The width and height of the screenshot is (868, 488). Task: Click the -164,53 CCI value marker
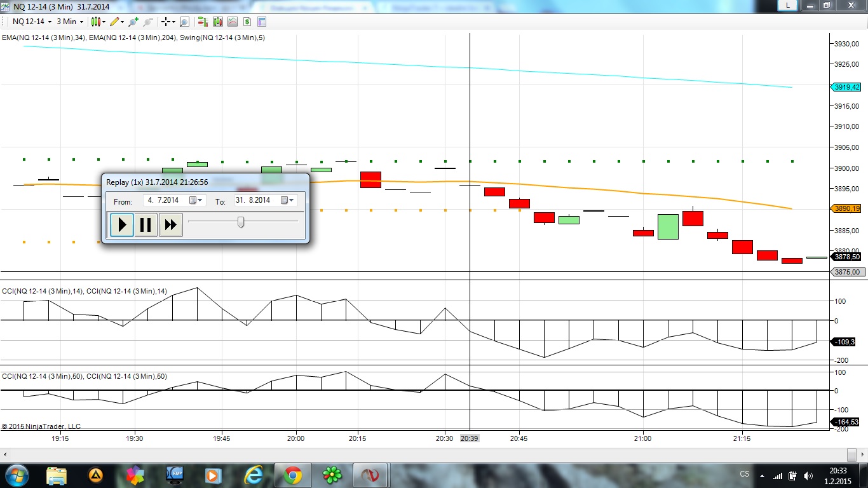click(x=846, y=422)
